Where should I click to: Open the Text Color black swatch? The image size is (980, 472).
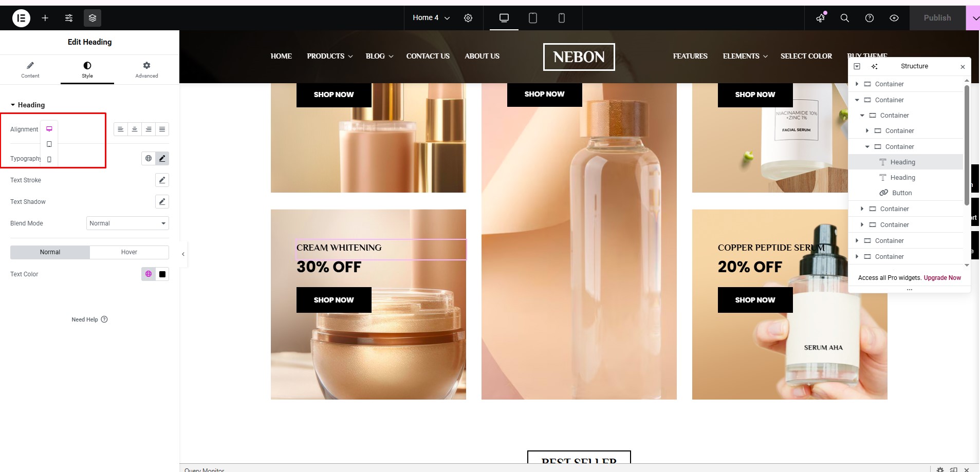point(162,274)
